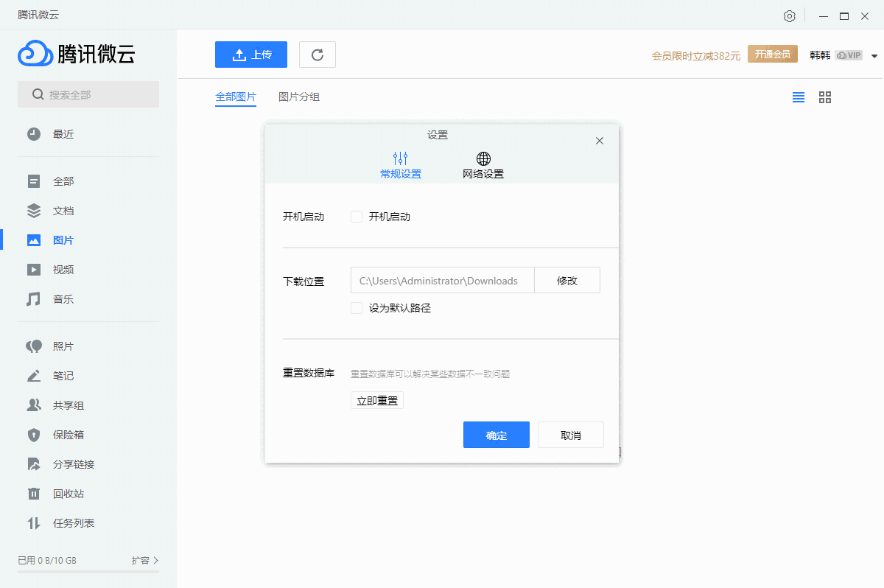Open the 视频 section in the sidebar
Viewport: 884px width, 588px height.
pyautogui.click(x=63, y=269)
